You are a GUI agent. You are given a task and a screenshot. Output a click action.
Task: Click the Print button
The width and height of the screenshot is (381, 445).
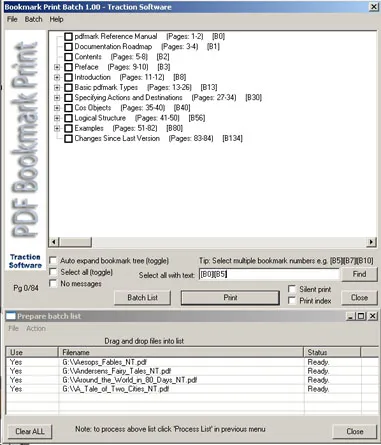pyautogui.click(x=230, y=298)
